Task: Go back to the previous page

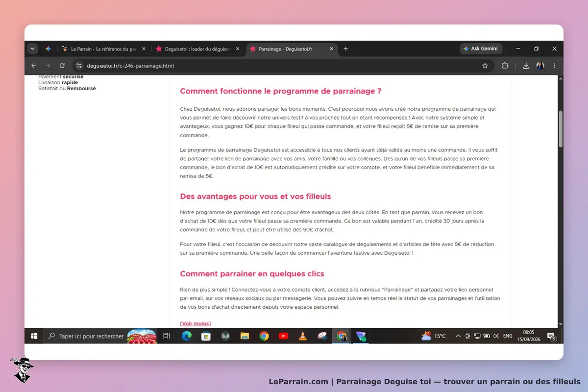Action: pyautogui.click(x=34, y=66)
